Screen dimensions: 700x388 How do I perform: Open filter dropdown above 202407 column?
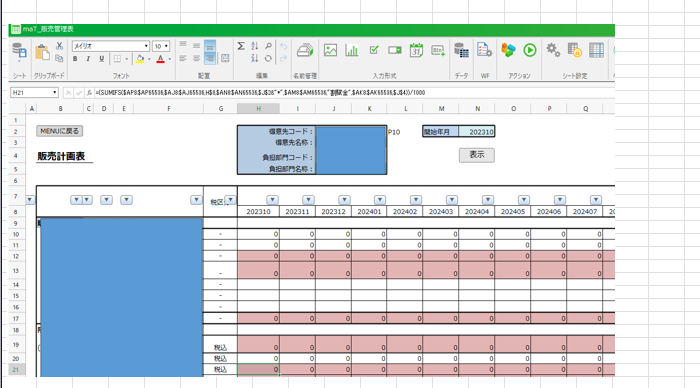596,200
